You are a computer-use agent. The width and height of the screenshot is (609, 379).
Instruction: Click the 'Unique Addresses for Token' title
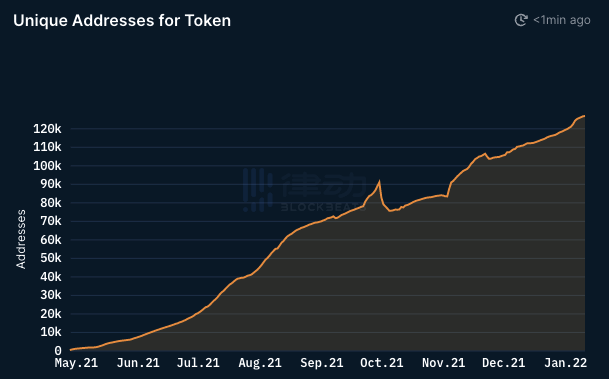tap(122, 21)
